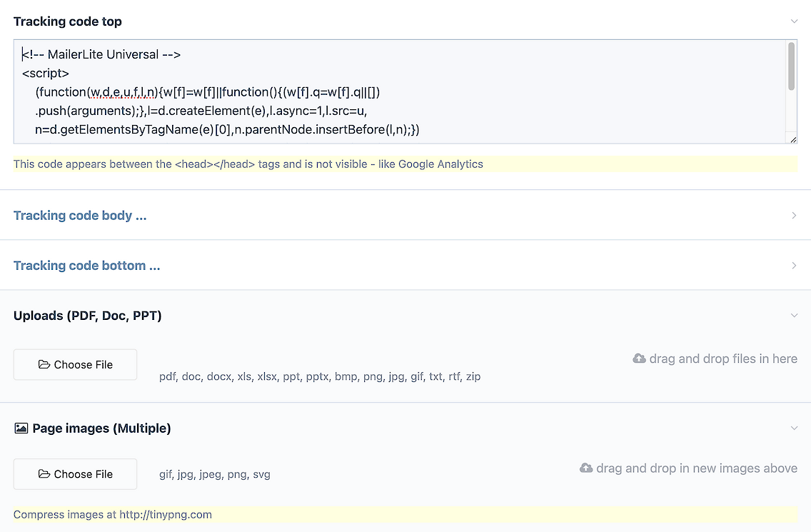
Task: Open the Tracking code bottom section
Action: click(86, 266)
